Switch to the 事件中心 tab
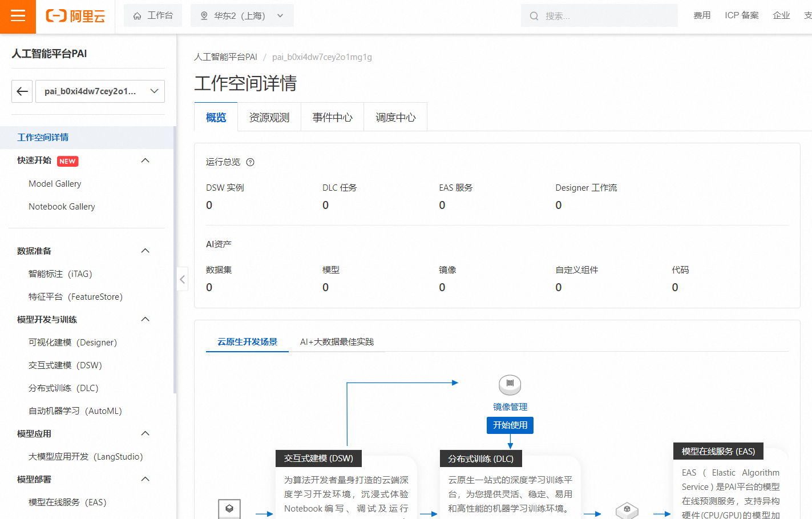812x519 pixels. (332, 118)
